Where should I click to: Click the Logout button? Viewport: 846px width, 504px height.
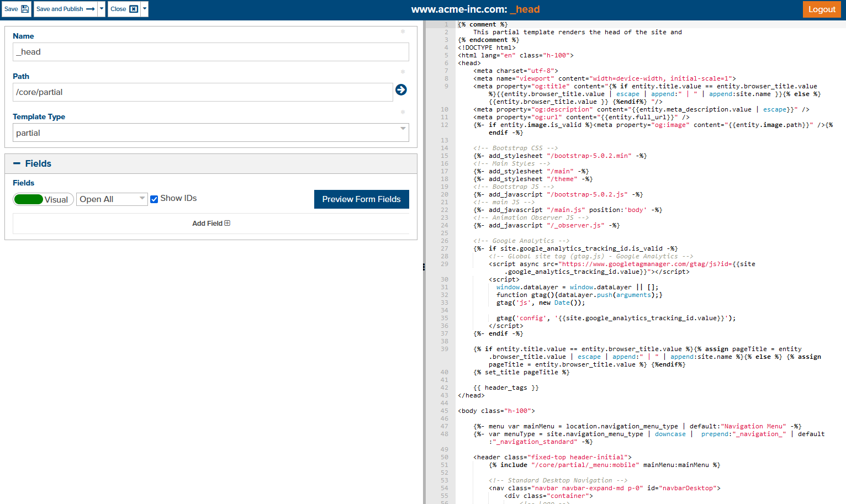(822, 9)
